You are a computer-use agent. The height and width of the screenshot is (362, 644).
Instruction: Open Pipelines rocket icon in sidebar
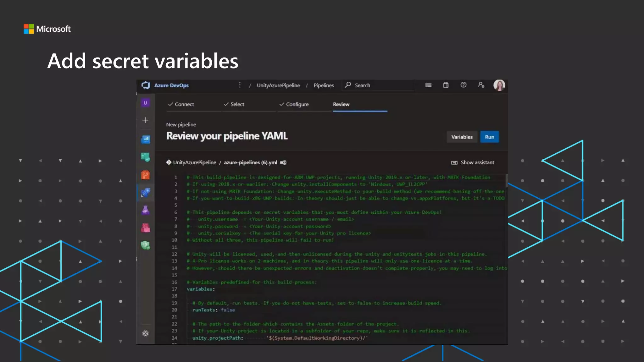click(145, 193)
